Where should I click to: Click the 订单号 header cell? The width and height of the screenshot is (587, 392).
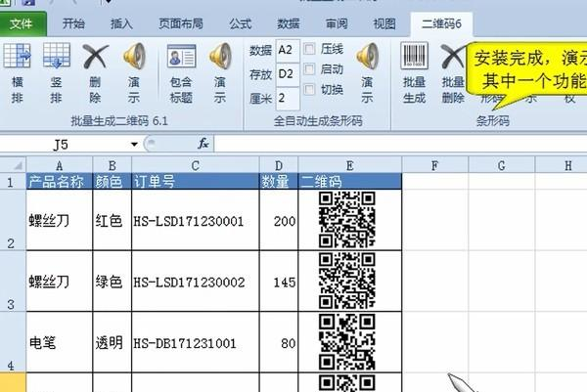tap(195, 182)
